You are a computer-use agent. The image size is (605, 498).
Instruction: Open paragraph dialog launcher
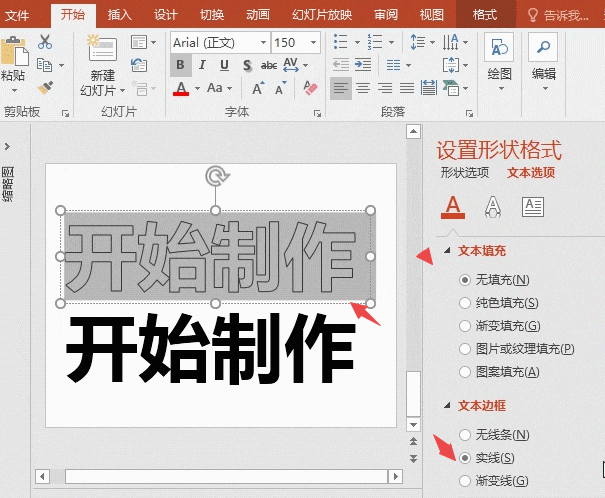[x=469, y=113]
